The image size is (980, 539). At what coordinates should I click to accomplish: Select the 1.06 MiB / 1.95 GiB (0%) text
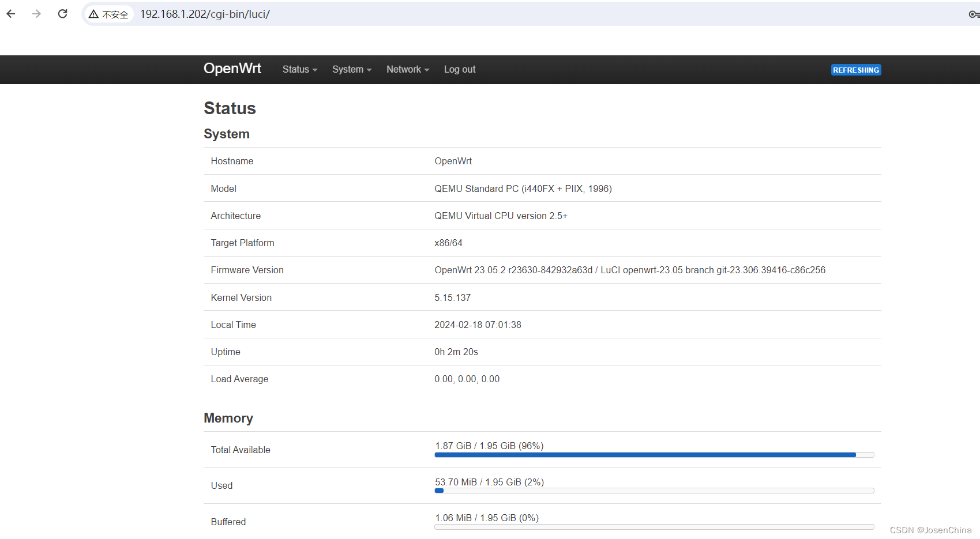point(487,518)
